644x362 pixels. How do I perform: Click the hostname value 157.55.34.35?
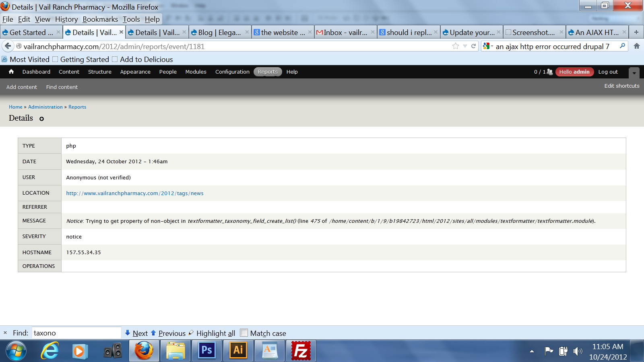pos(83,252)
